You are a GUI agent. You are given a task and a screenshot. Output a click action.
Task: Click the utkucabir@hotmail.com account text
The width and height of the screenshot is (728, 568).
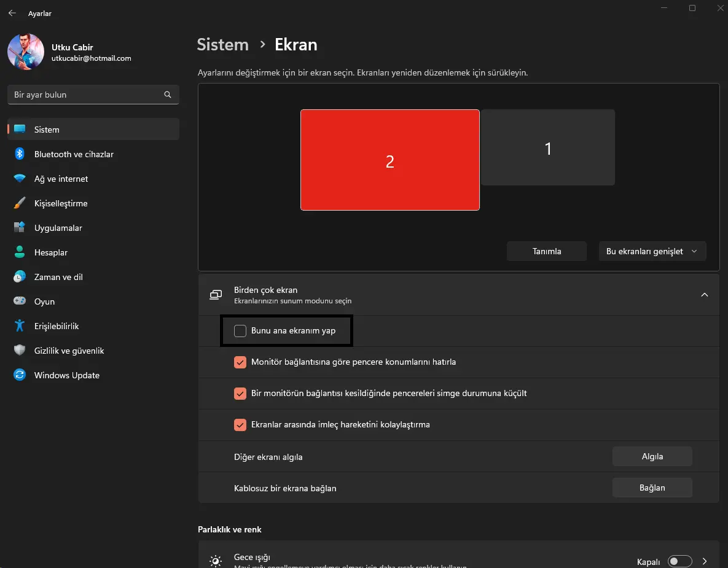[x=92, y=58]
